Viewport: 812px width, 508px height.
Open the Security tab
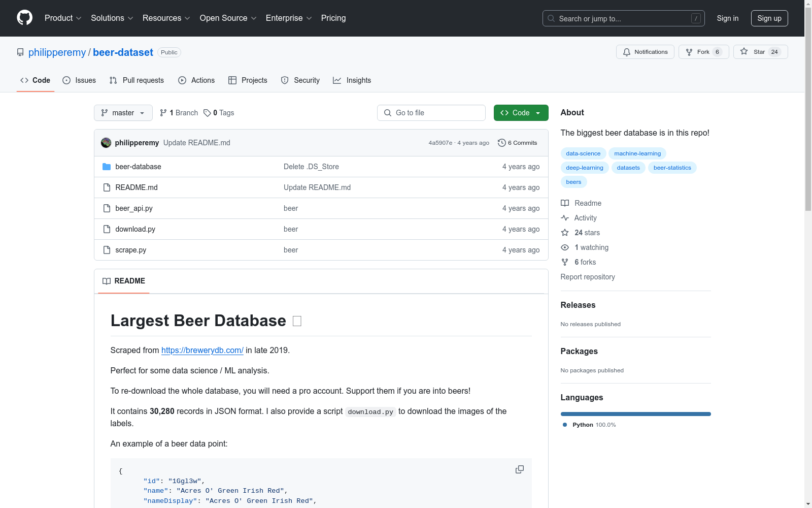coord(300,80)
